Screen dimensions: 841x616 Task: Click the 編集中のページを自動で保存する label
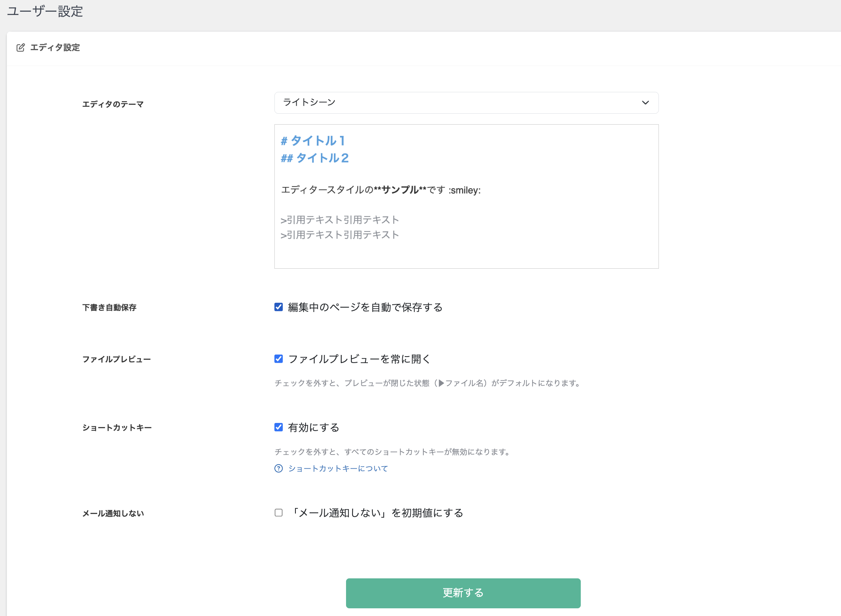365,307
